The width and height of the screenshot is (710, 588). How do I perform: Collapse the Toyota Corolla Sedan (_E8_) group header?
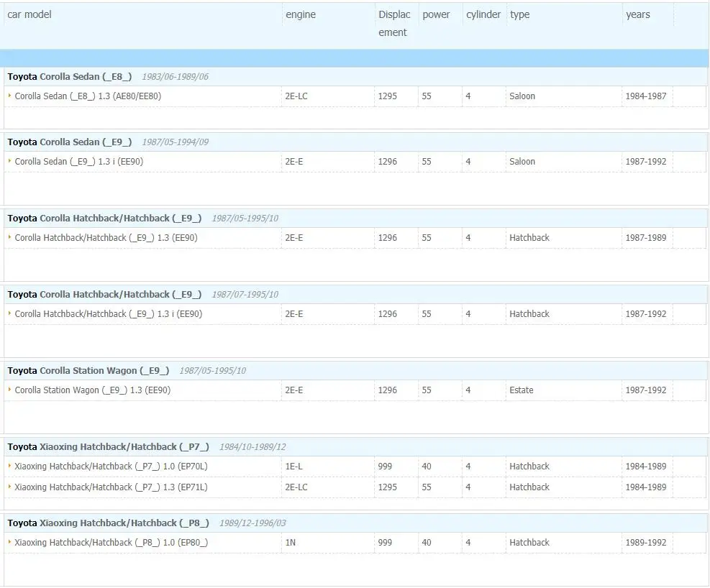pos(70,77)
